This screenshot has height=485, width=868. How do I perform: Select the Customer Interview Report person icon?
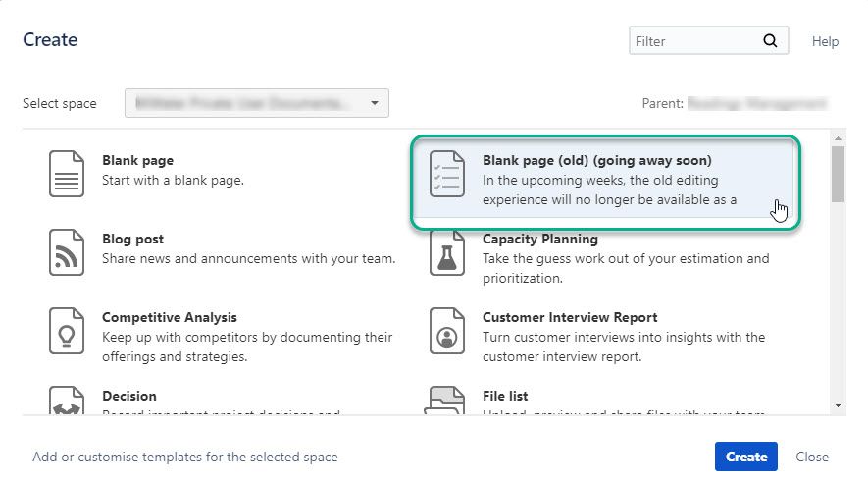[x=446, y=331]
